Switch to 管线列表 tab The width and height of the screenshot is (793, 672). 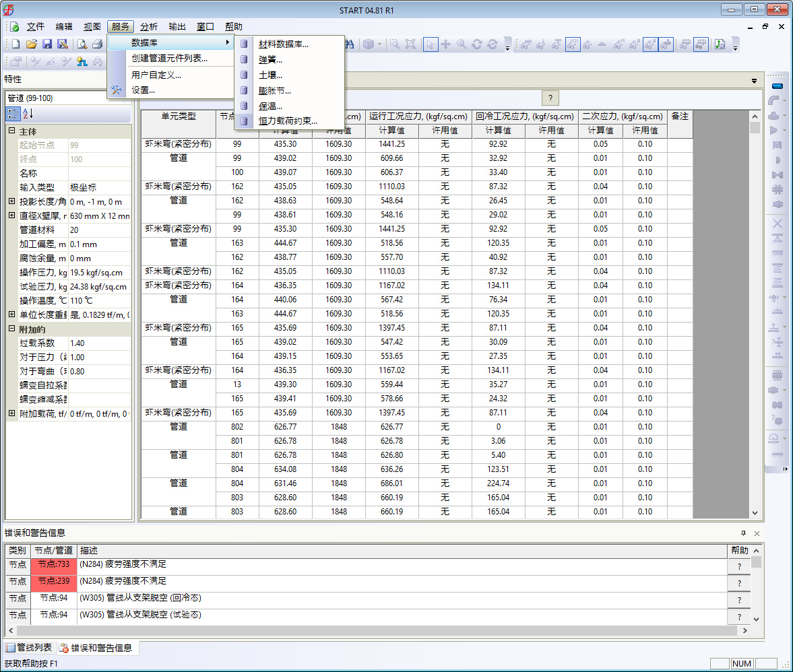click(30, 648)
